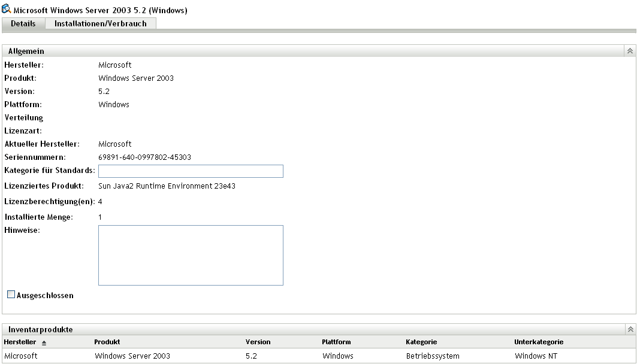Sort by the Plattform column header

point(336,342)
